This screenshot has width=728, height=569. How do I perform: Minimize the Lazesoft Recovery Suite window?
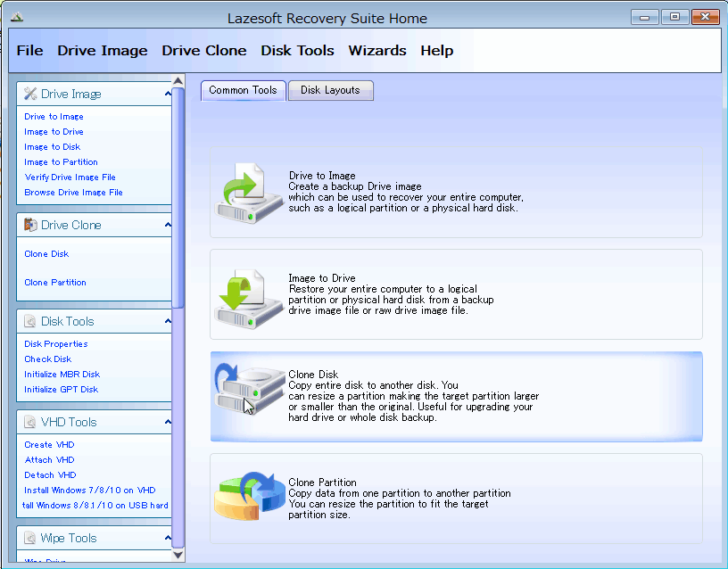(x=644, y=18)
